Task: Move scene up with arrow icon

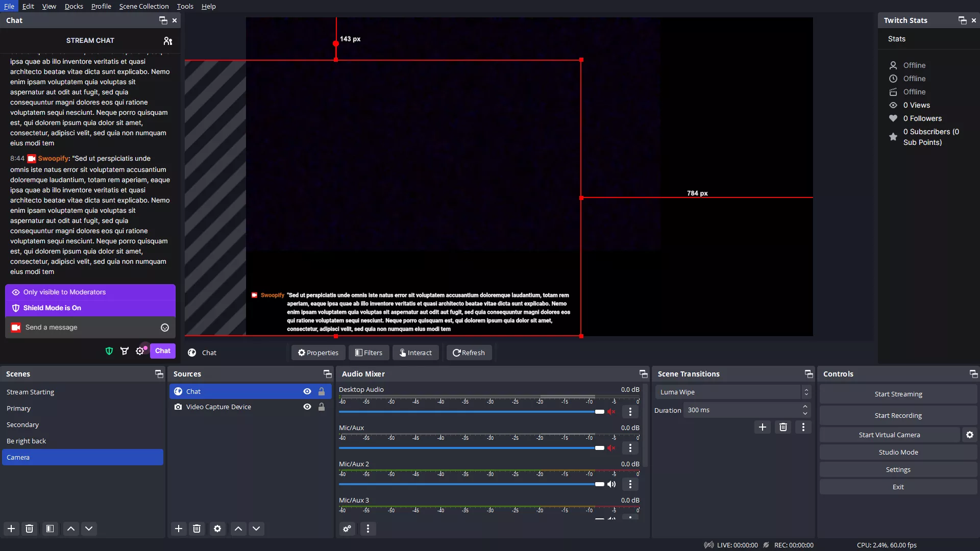Action: (x=71, y=529)
